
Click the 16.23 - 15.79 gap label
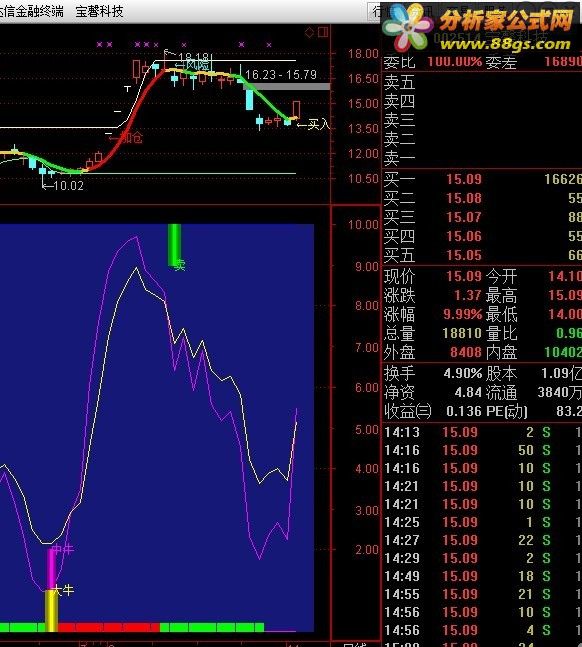click(281, 75)
